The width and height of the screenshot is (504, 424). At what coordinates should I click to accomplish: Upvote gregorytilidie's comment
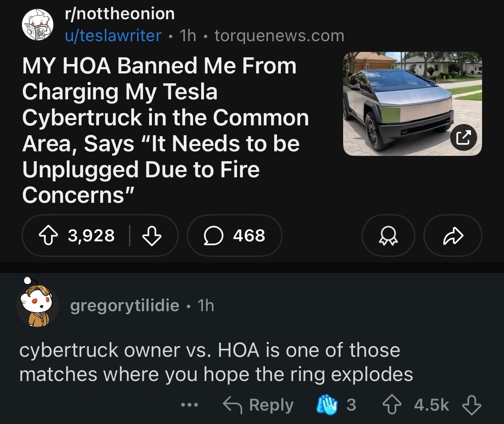tap(392, 405)
